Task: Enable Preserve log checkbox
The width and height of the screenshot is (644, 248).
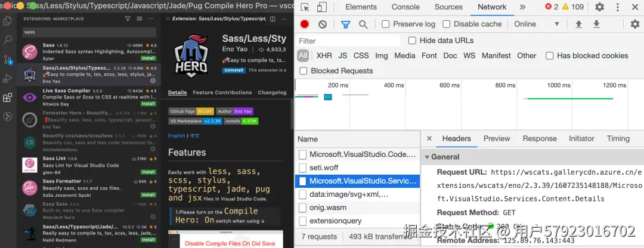Action: 386,24
